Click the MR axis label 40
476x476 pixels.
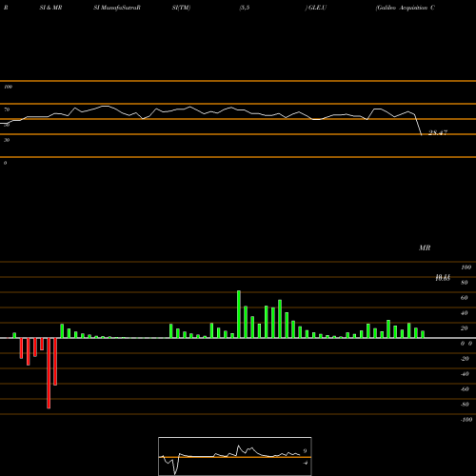[465, 313]
